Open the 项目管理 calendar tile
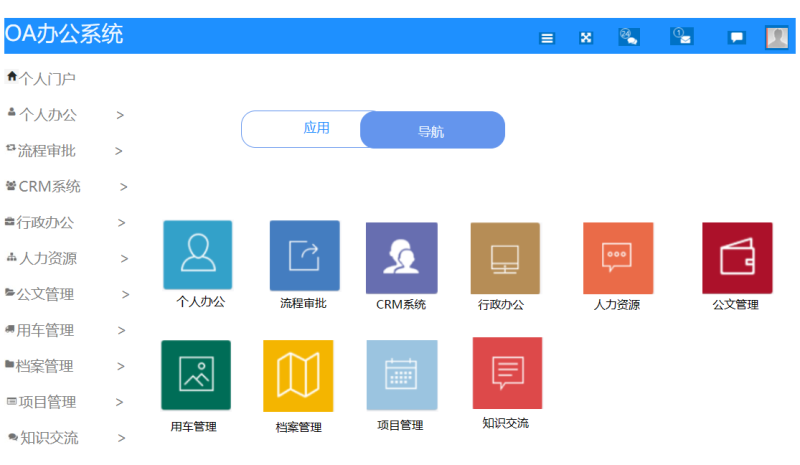Viewport: 800px width, 465px height. point(401,375)
